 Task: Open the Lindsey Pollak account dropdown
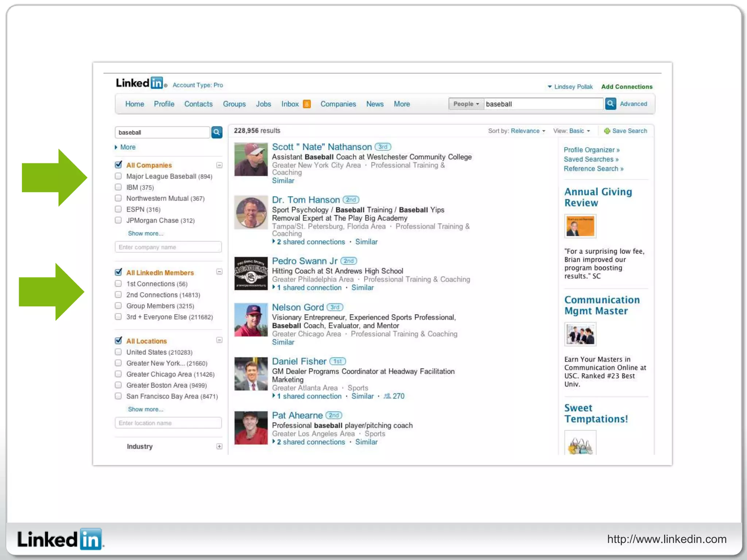570,87
